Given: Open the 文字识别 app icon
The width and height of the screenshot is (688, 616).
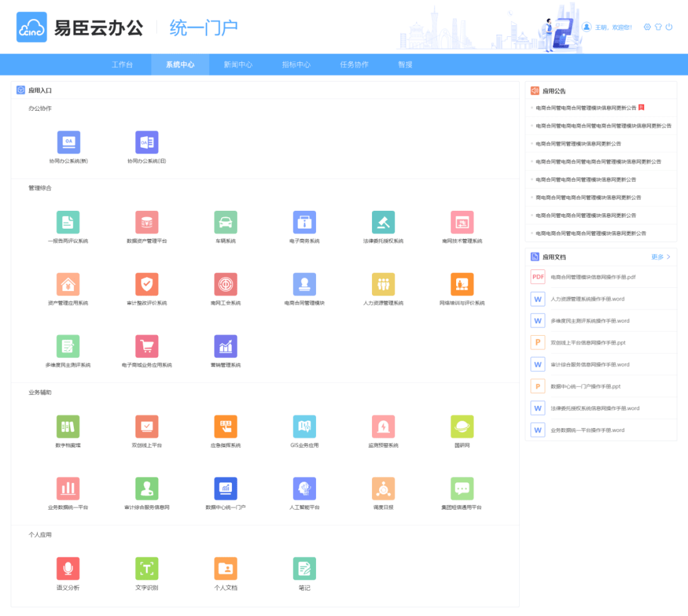Looking at the screenshot, I should [x=147, y=569].
